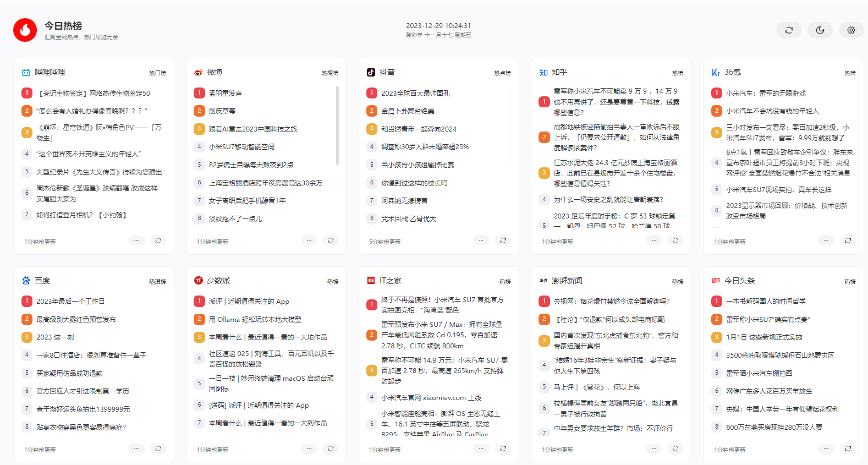Refresh the 36氪 card list
The height and width of the screenshot is (465, 868).
point(848,240)
